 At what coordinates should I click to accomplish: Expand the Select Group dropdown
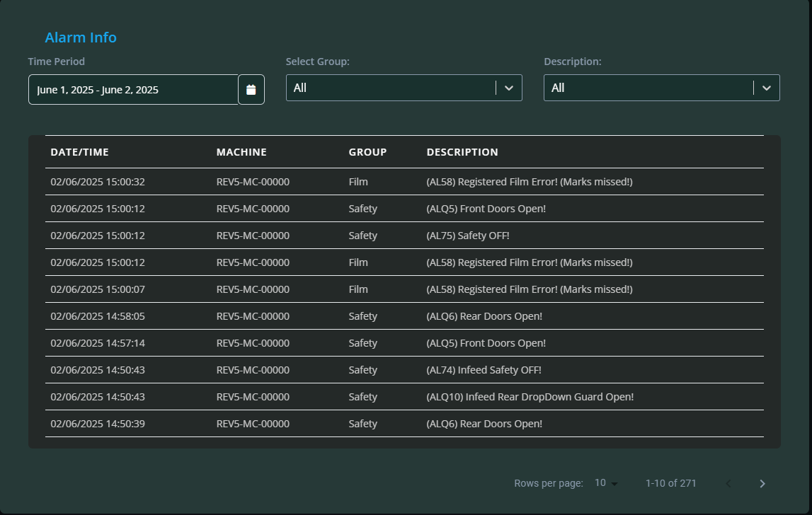pos(508,88)
